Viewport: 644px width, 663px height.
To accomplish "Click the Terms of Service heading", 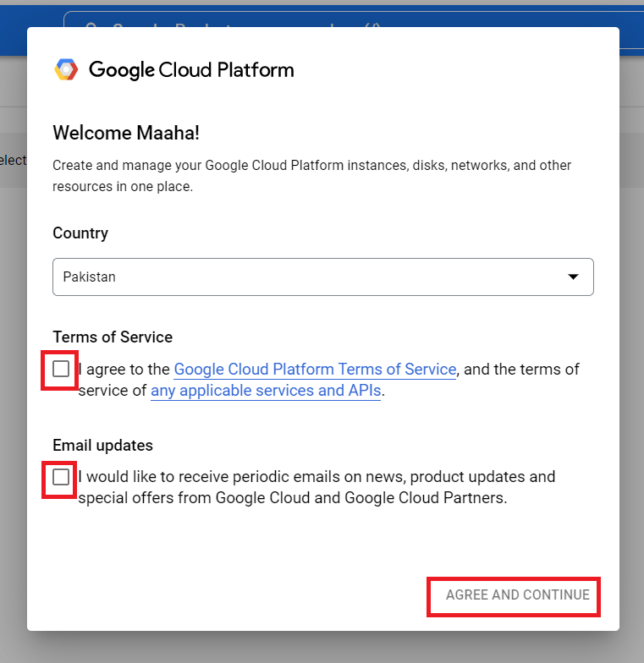I will (x=113, y=337).
